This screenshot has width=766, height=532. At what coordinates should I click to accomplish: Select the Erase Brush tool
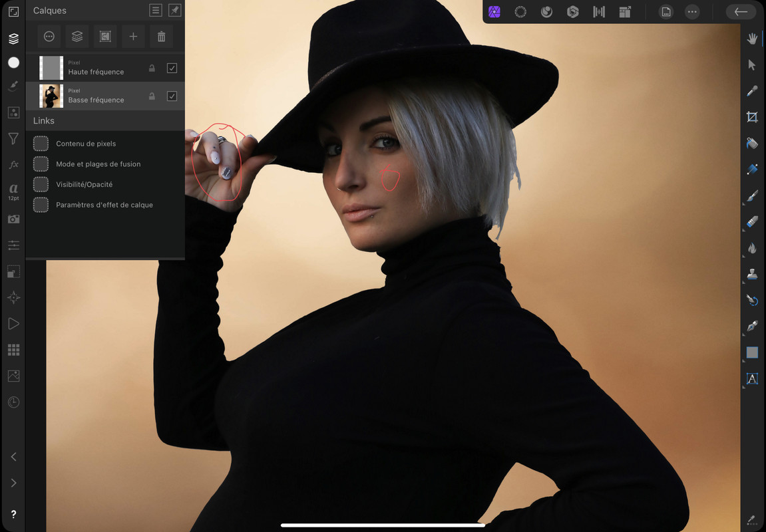tap(752, 221)
